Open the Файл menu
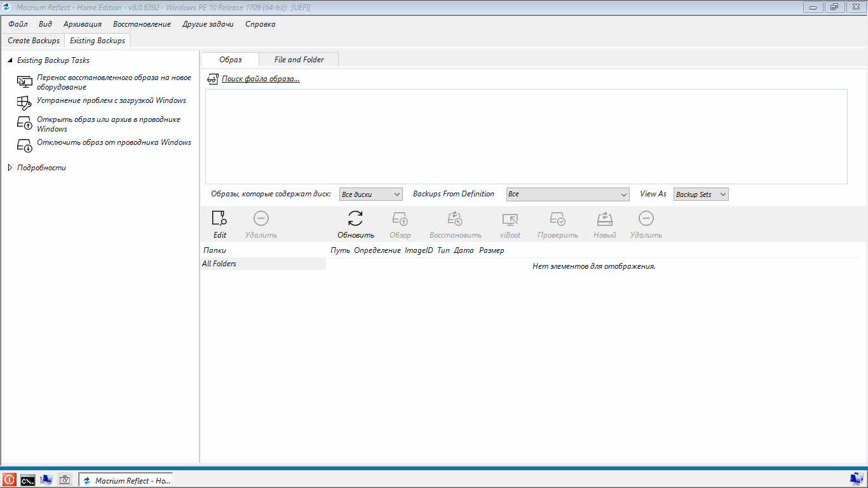Screen dimensions: 868x488 pos(18,24)
